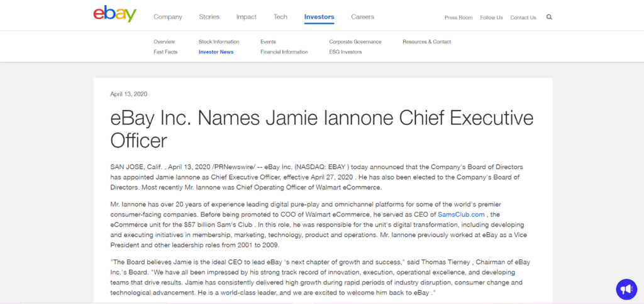Open Corporate Governance page

pos(355,41)
